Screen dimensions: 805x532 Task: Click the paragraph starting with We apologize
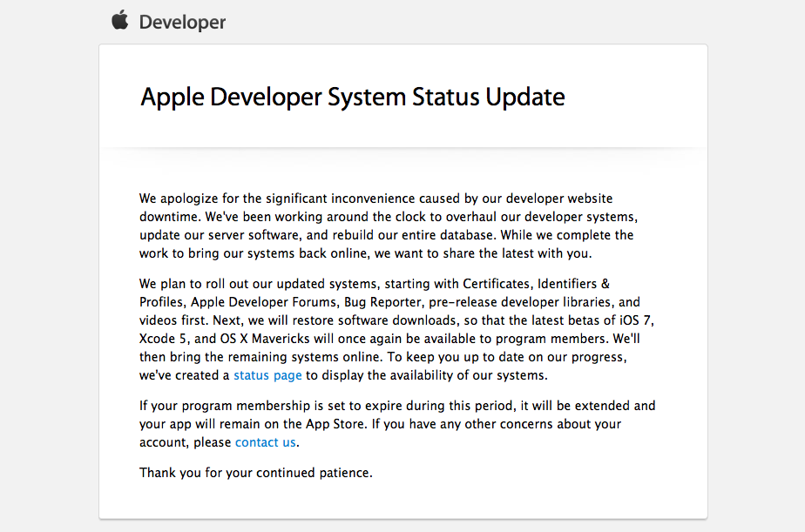click(388, 226)
